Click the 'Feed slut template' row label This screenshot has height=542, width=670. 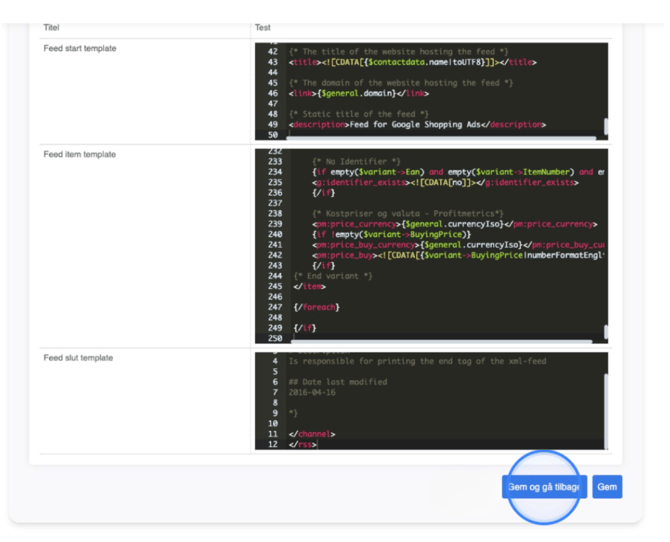pos(78,358)
